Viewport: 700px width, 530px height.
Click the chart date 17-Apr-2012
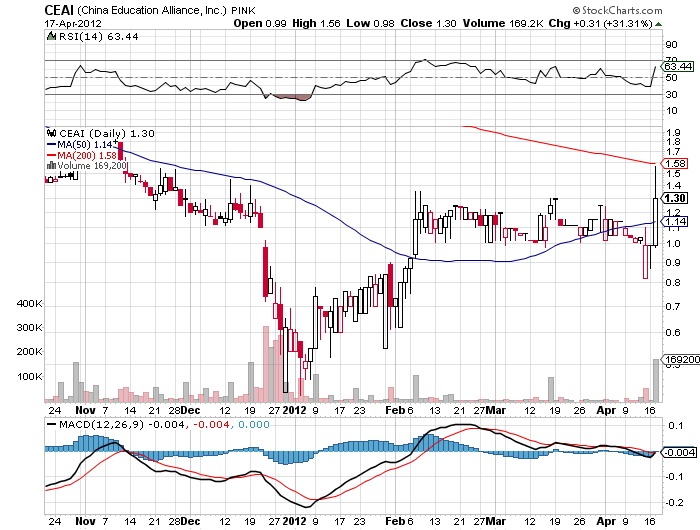[73, 24]
